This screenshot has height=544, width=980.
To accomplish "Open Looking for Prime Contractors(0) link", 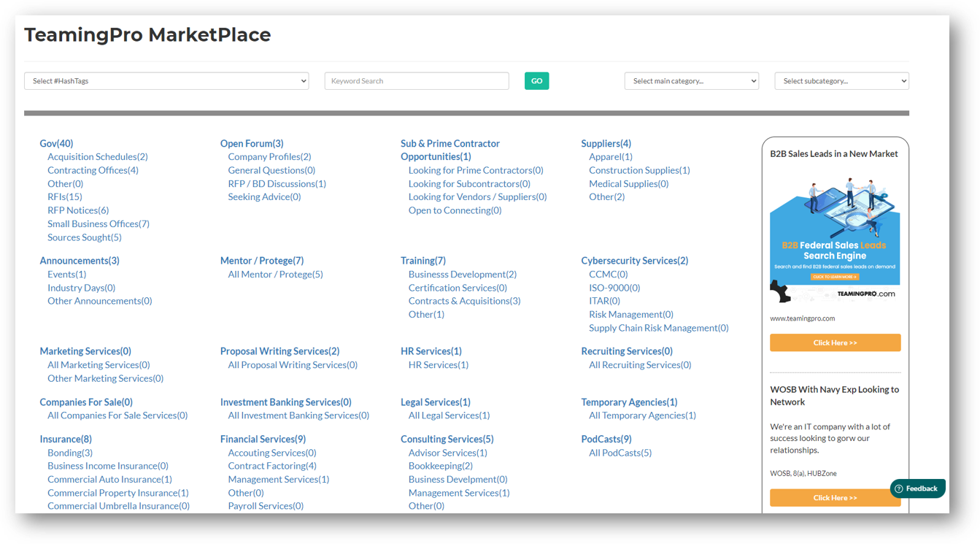I will (476, 170).
